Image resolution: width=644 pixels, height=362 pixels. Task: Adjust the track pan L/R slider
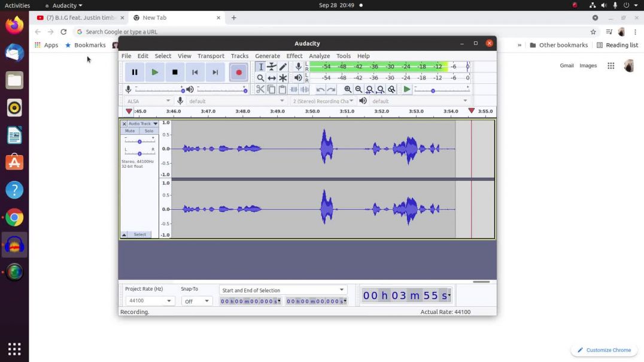click(139, 153)
